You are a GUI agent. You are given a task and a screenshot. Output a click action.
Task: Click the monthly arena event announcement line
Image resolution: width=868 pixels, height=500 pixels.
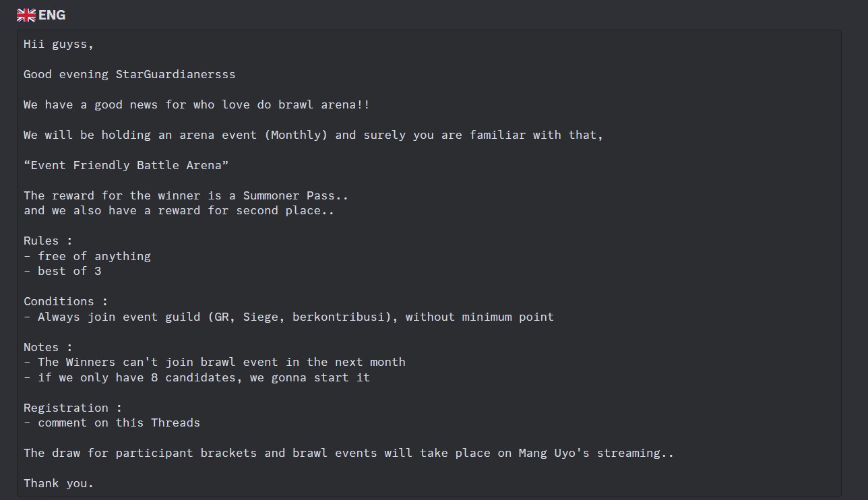tap(313, 135)
